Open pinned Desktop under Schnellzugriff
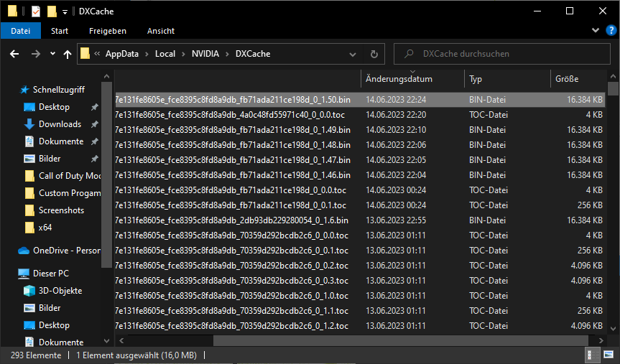Screen dimensions: 620x364 point(54,107)
